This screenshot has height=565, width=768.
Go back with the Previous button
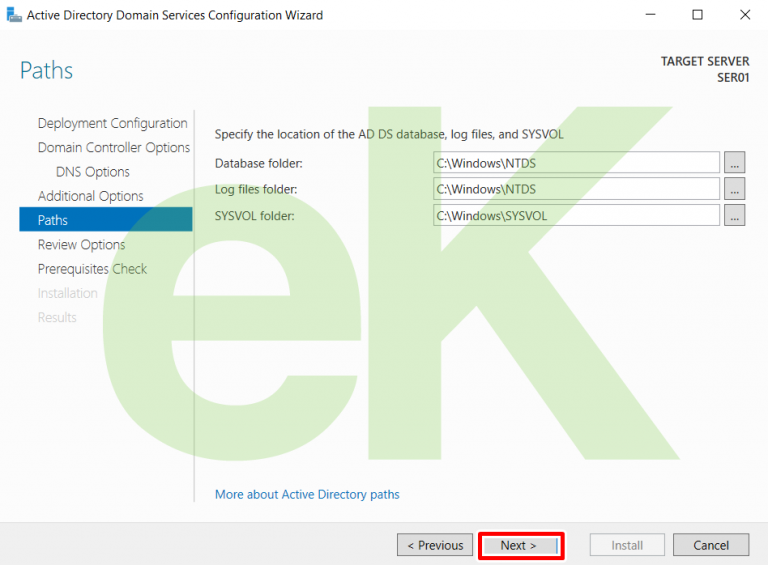[x=435, y=545]
